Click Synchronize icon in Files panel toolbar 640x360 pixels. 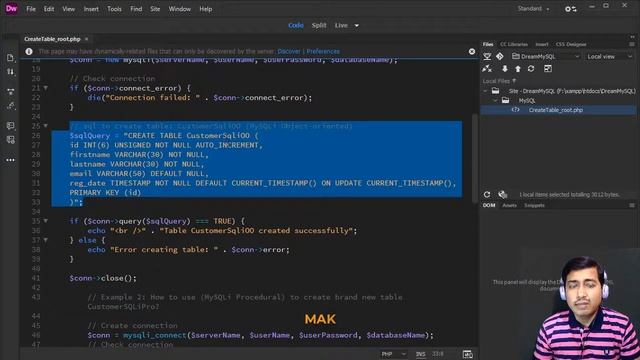[x=531, y=69]
